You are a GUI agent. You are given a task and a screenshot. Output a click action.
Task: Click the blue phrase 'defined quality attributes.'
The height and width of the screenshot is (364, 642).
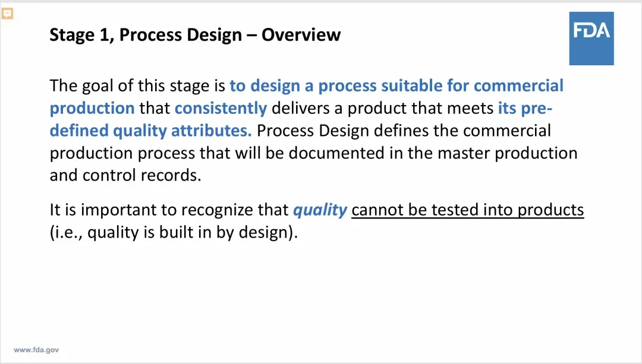(150, 131)
